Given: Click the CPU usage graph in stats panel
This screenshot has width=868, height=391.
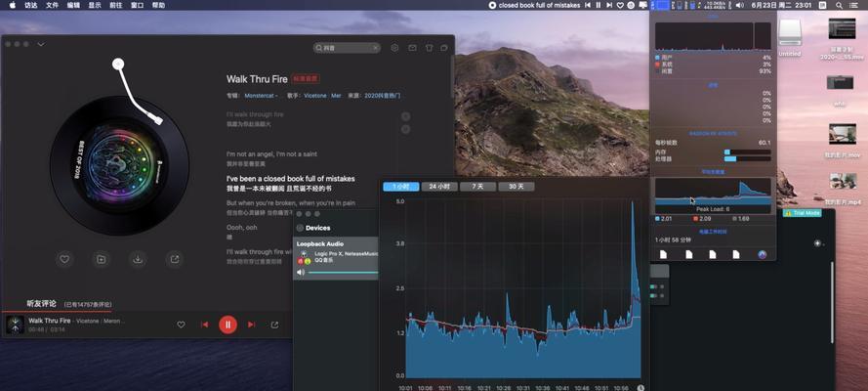Looking at the screenshot, I should click(x=713, y=36).
